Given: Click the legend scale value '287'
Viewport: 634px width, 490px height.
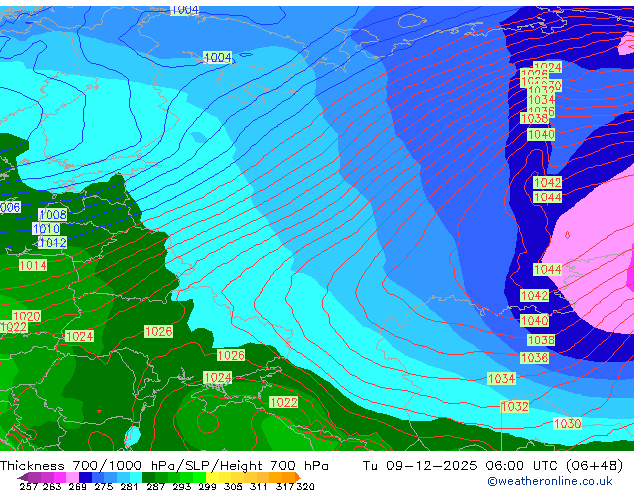Looking at the screenshot, I should coord(155,486).
